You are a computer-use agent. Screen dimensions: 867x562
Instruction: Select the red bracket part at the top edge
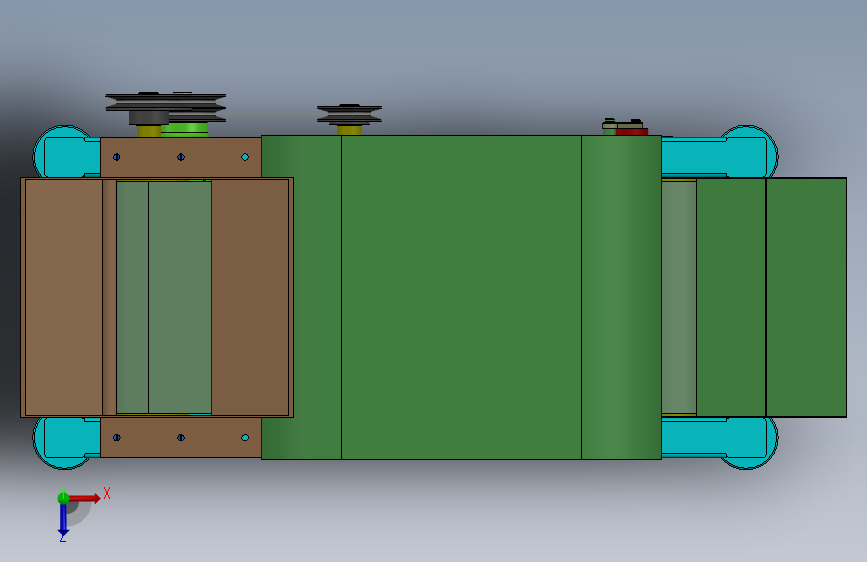pos(633,132)
